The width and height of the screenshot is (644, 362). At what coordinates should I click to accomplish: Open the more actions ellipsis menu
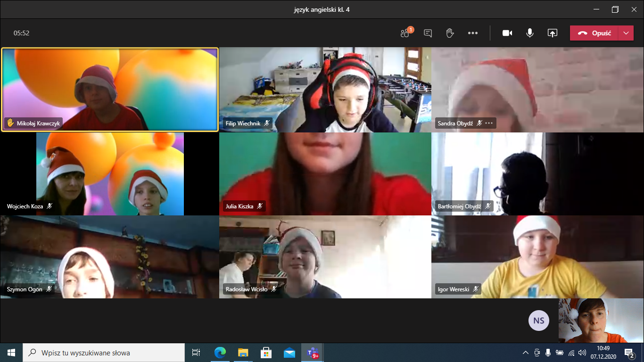pyautogui.click(x=473, y=33)
